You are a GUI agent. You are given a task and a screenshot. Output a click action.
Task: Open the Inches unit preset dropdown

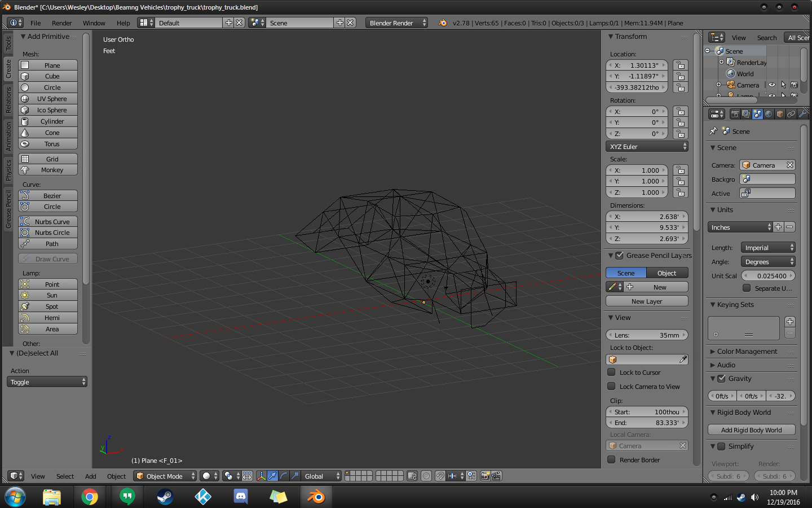[740, 227]
